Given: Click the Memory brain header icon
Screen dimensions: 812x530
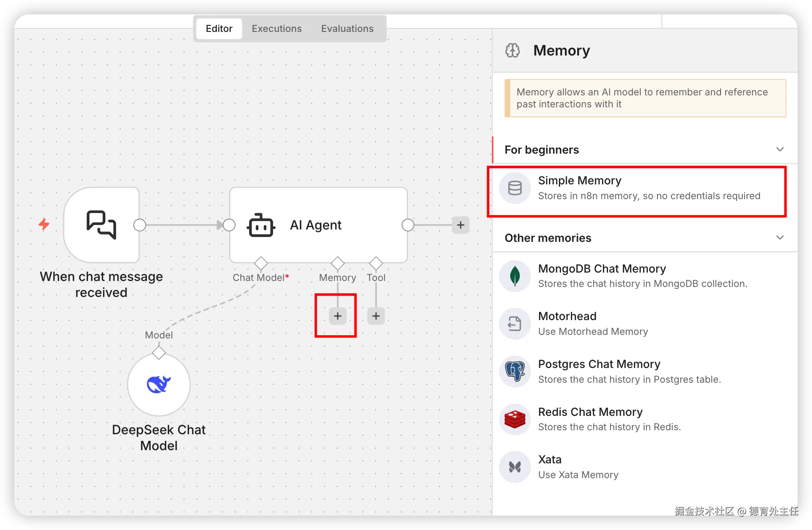Looking at the screenshot, I should click(513, 51).
